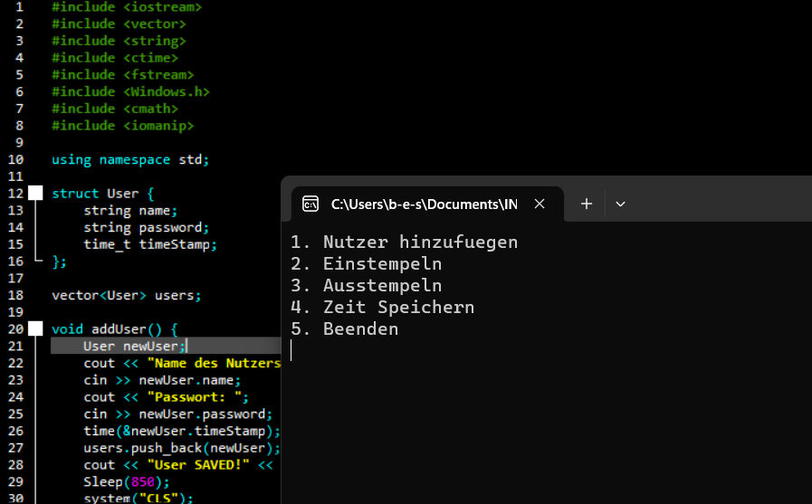Collapse the struct User fold marker
812x504 pixels.
pos(35,193)
